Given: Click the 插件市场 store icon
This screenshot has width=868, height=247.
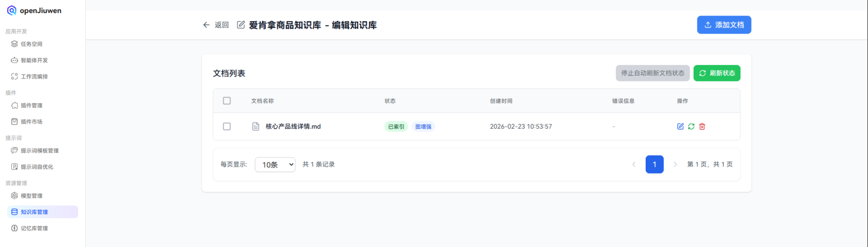Looking at the screenshot, I should tap(14, 121).
